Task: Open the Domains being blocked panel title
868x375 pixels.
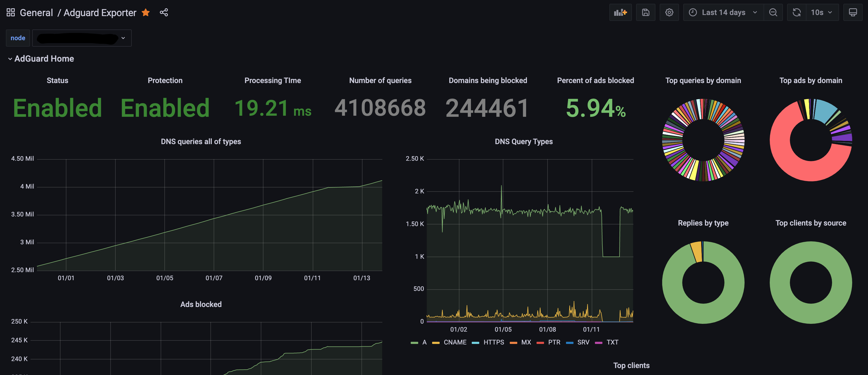Action: click(488, 80)
